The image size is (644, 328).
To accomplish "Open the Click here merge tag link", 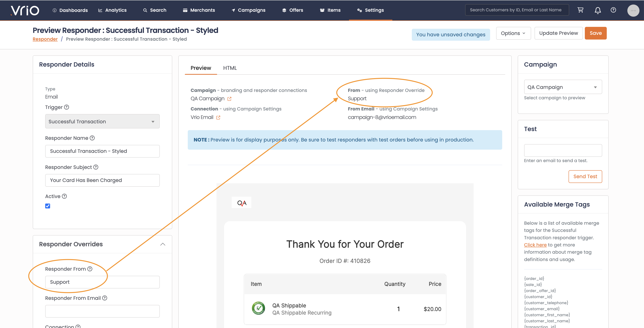I will coord(535,245).
